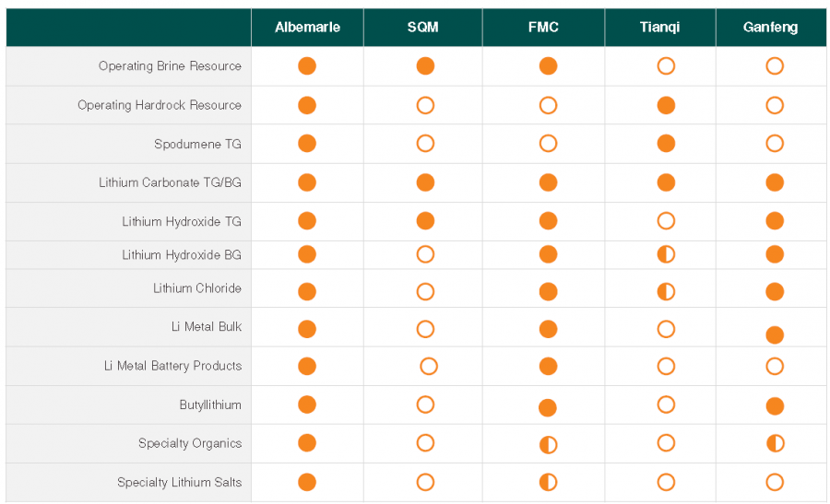Click SQM's filled Lithium Carbonate TG/BG circle
The height and width of the screenshot is (504, 830).
(x=425, y=182)
